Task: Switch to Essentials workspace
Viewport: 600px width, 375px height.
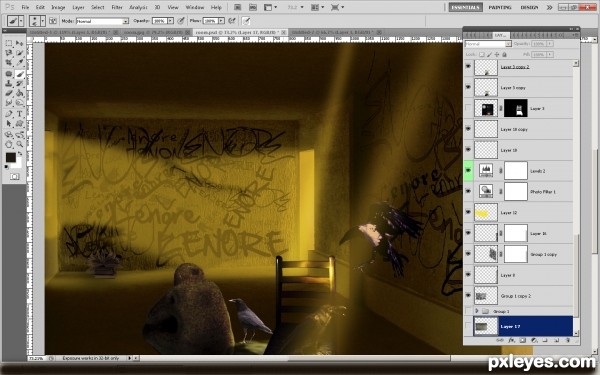Action: coord(466,7)
